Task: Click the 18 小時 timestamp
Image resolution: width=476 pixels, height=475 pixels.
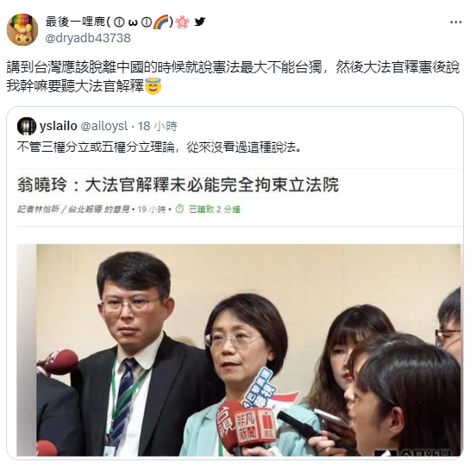Action: point(157,126)
